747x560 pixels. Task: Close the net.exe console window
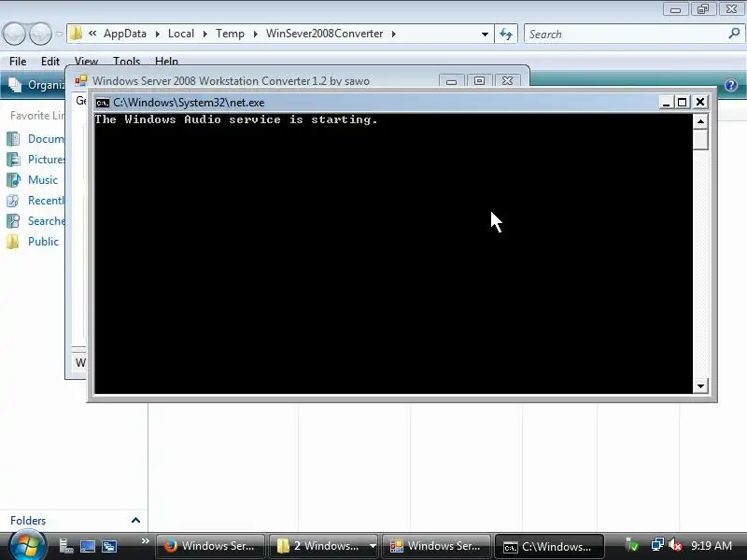point(700,102)
